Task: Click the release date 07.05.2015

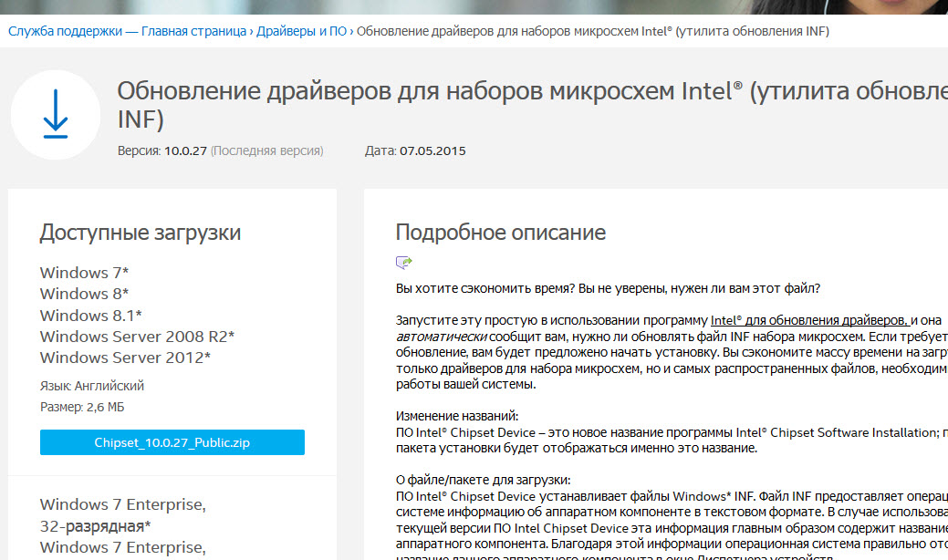Action: click(432, 150)
